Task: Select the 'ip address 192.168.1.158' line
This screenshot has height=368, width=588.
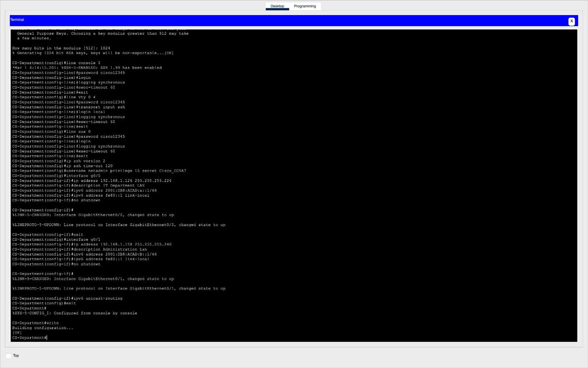Action: click(x=92, y=244)
